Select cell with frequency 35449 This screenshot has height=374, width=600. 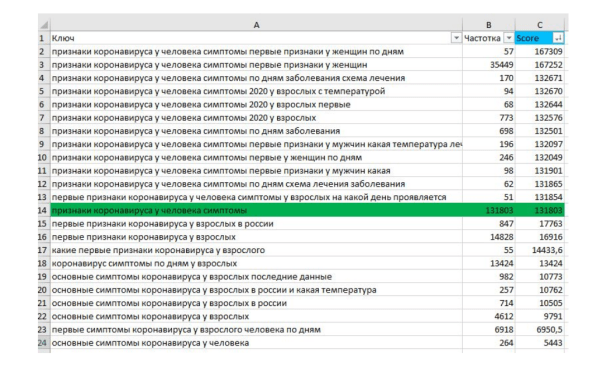pyautogui.click(x=489, y=65)
